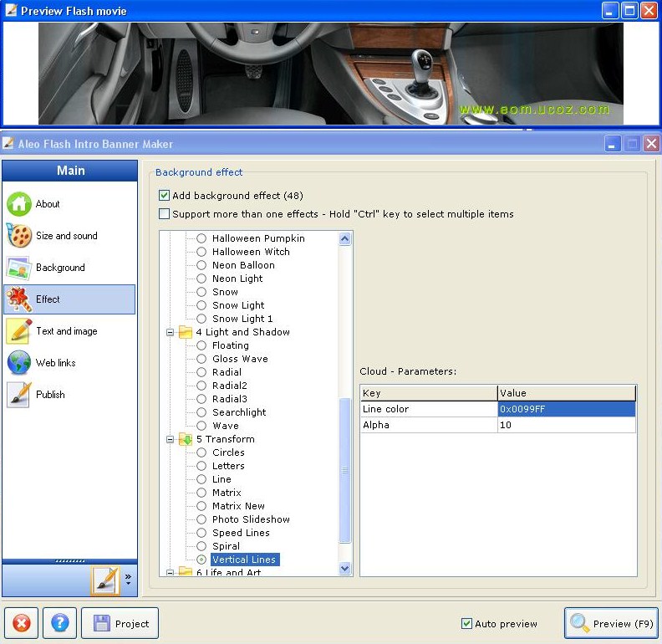Maximize the Preview Flash movie window
The image size is (662, 644).
coord(629,11)
